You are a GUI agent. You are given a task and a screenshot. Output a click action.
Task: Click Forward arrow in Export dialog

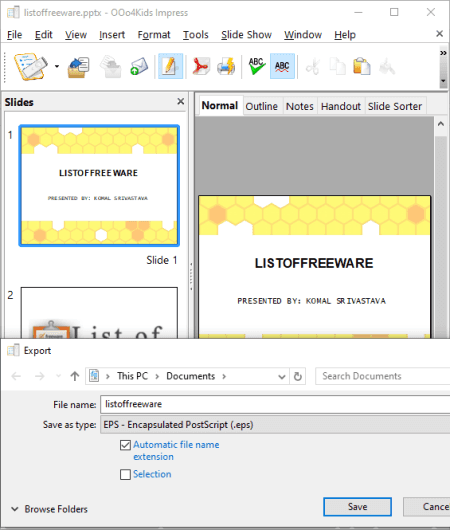(x=40, y=376)
